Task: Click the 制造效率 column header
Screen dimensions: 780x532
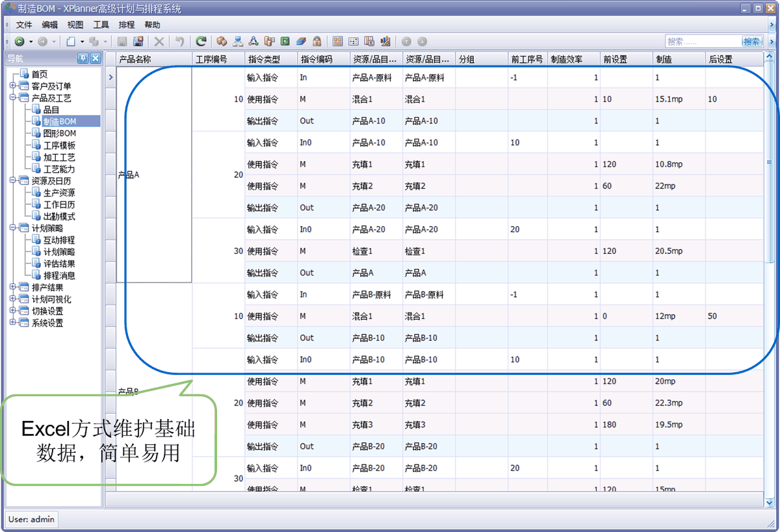Action: [x=573, y=59]
